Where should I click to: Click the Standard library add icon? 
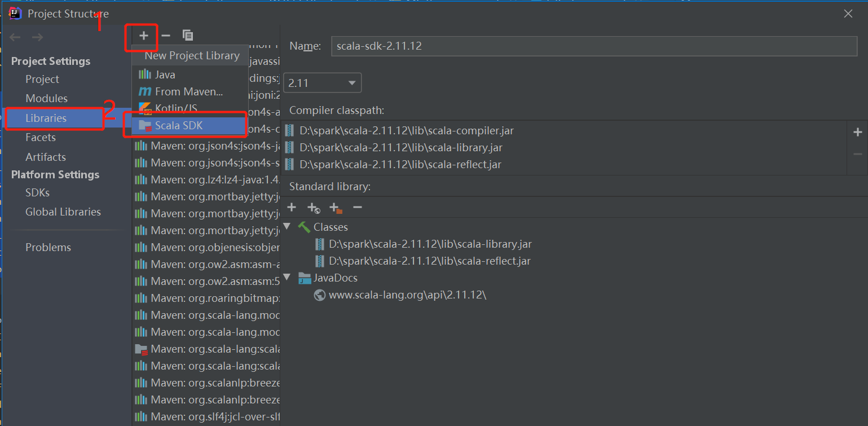pos(292,207)
